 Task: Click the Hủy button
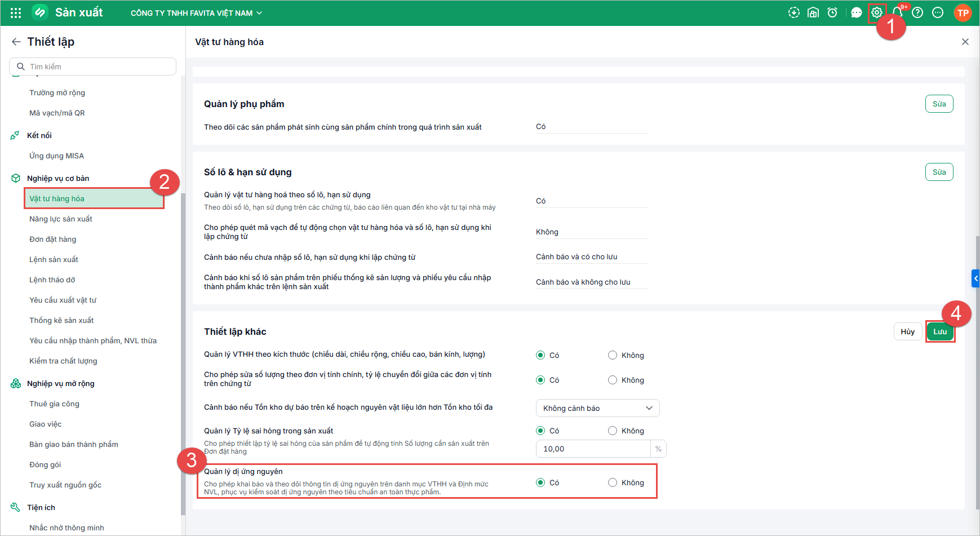click(907, 331)
